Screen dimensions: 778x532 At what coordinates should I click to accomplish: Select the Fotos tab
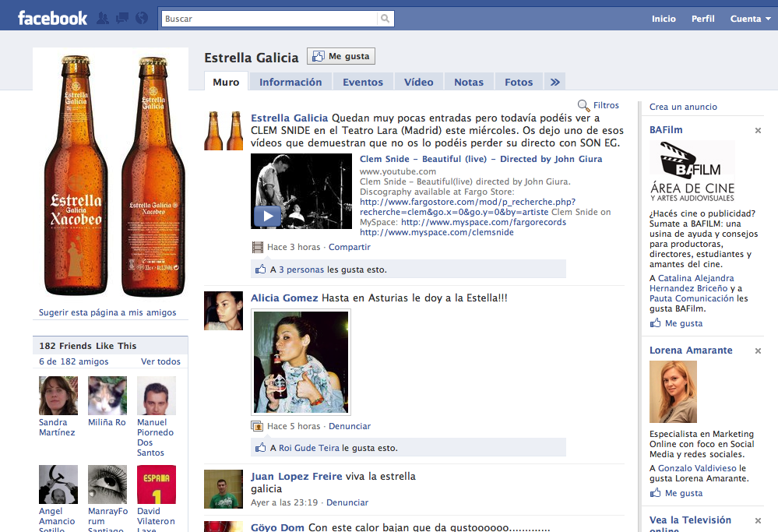point(519,82)
